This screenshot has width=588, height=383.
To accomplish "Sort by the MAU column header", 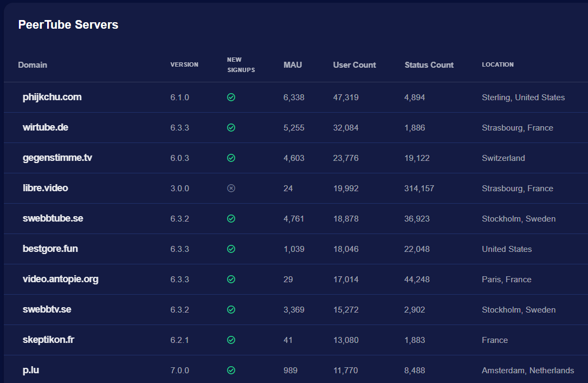I will pyautogui.click(x=293, y=65).
